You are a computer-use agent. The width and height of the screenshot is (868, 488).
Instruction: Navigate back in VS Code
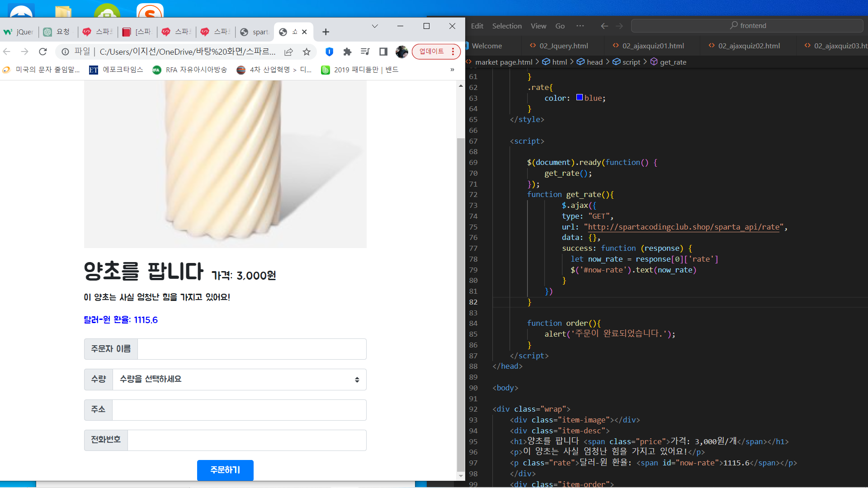click(604, 26)
